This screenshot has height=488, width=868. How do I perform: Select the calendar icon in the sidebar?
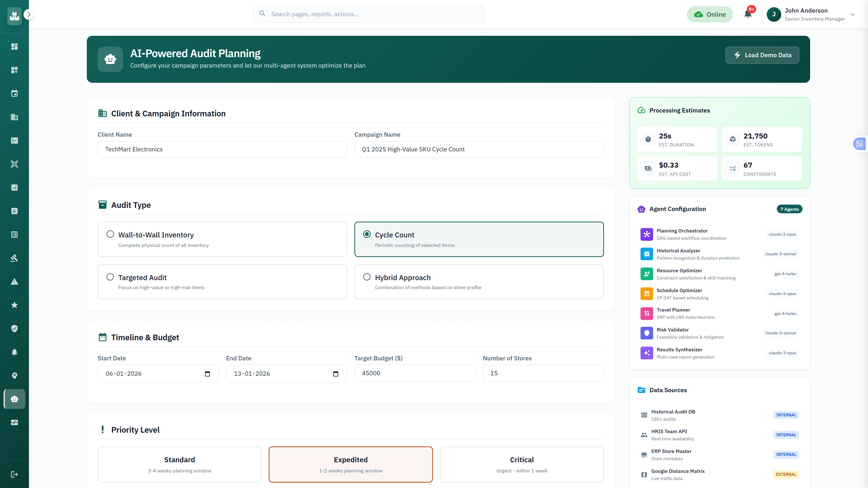click(x=14, y=93)
